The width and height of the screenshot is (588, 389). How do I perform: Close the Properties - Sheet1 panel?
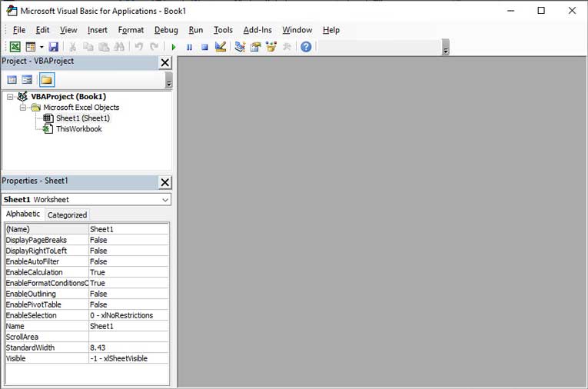(165, 183)
